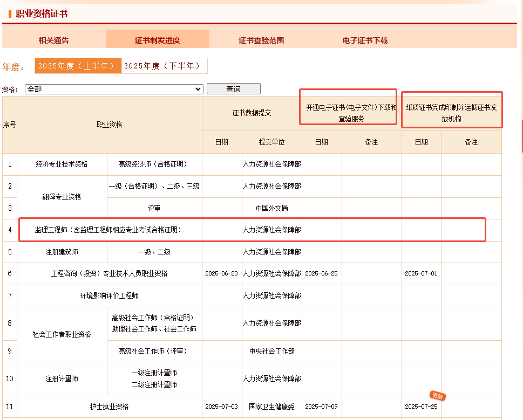This screenshot has width=523, height=420.
Task: Select 2025年度(上半年) year option
Action: [78, 66]
